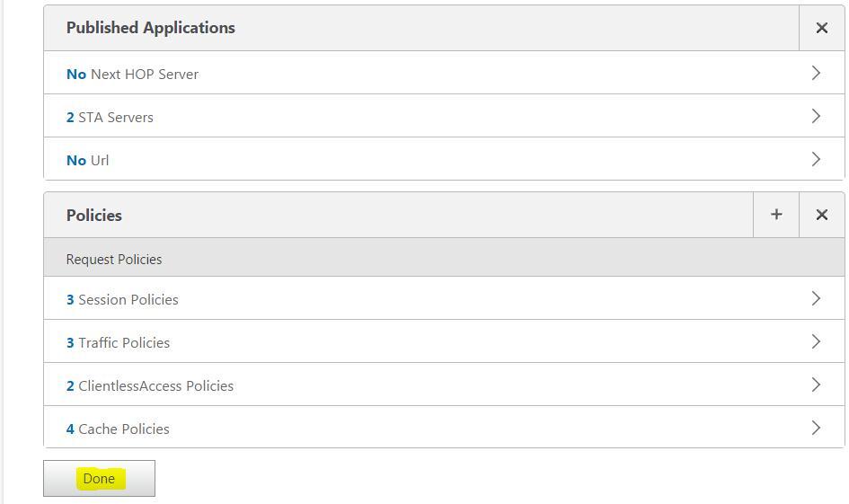849x504 pixels.
Task: Expand the Next HOP Server chevron
Action: click(x=816, y=73)
